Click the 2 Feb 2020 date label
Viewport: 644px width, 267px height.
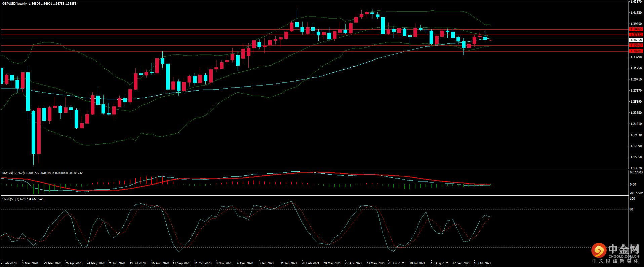pos(9,263)
